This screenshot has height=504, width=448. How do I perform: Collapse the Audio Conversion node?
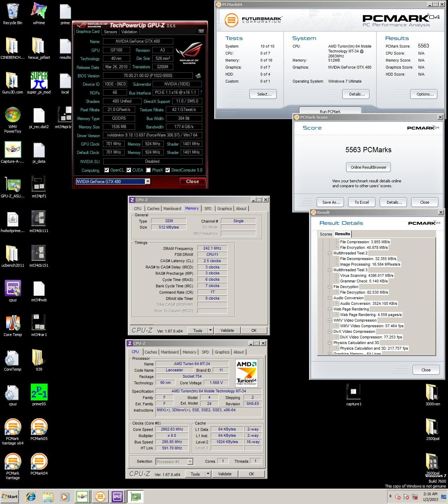coord(329,298)
